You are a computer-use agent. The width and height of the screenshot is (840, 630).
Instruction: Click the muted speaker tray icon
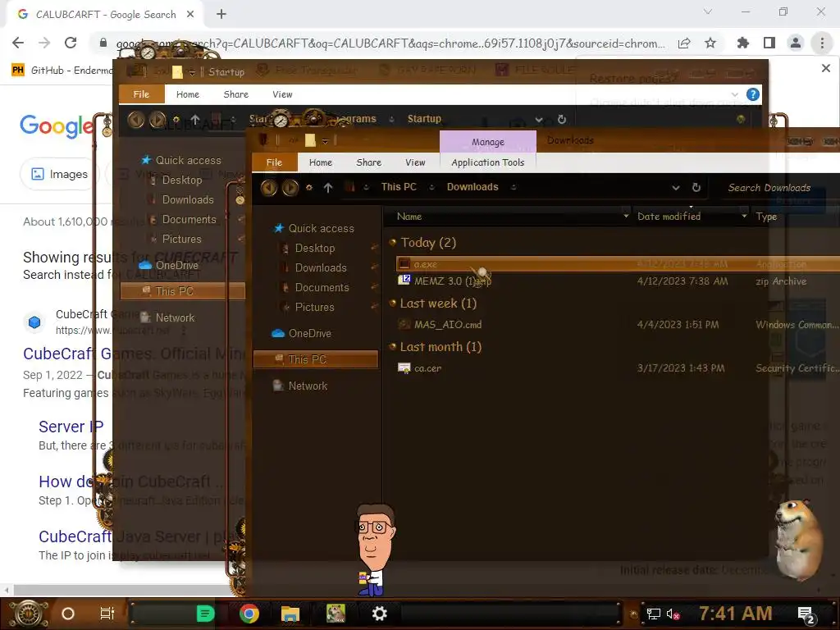point(673,614)
